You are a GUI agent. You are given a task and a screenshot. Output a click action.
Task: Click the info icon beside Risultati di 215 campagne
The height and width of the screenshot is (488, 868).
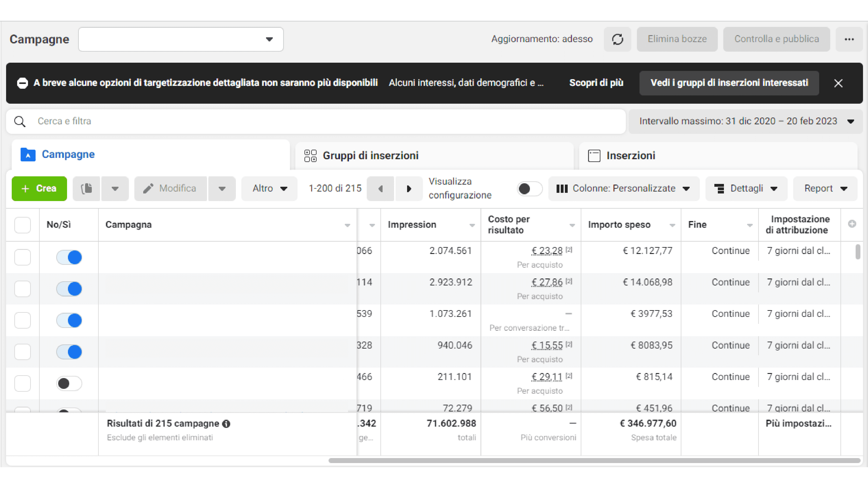point(226,424)
